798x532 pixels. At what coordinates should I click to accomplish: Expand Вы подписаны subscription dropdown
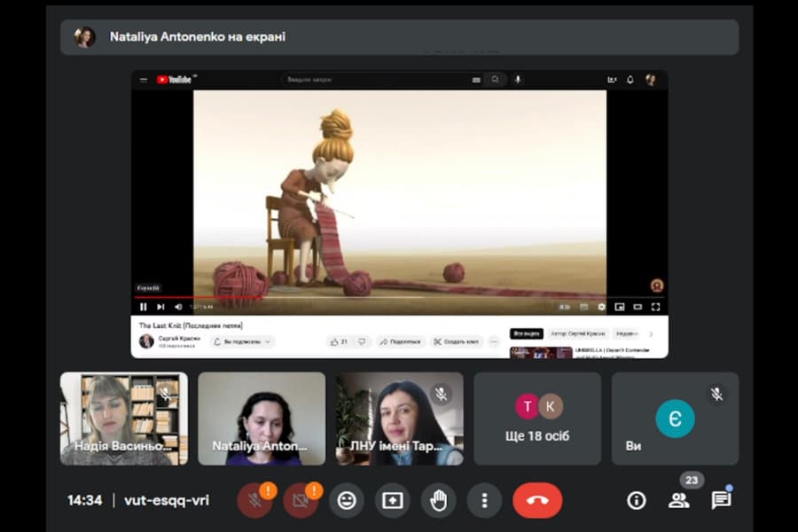[x=242, y=341]
